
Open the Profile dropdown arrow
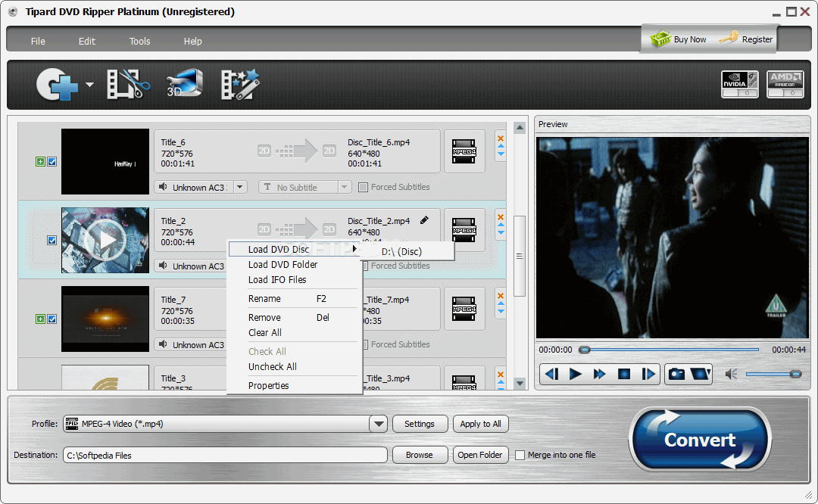coord(378,424)
